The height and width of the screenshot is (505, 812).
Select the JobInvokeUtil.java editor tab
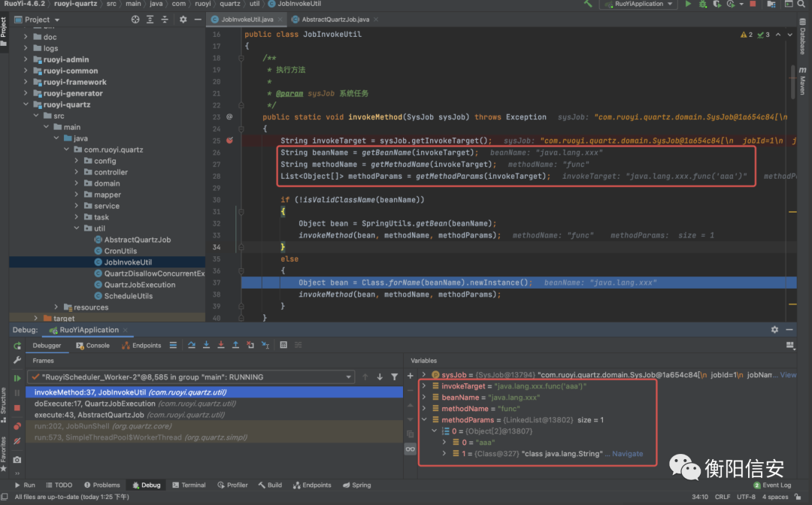(247, 20)
